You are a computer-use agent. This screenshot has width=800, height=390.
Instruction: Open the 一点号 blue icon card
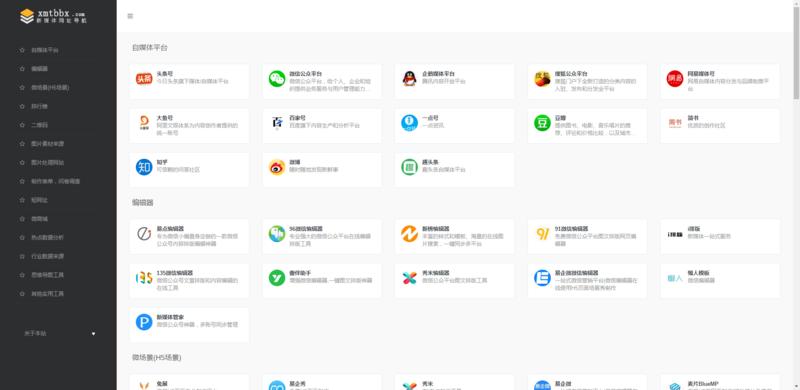(x=455, y=126)
